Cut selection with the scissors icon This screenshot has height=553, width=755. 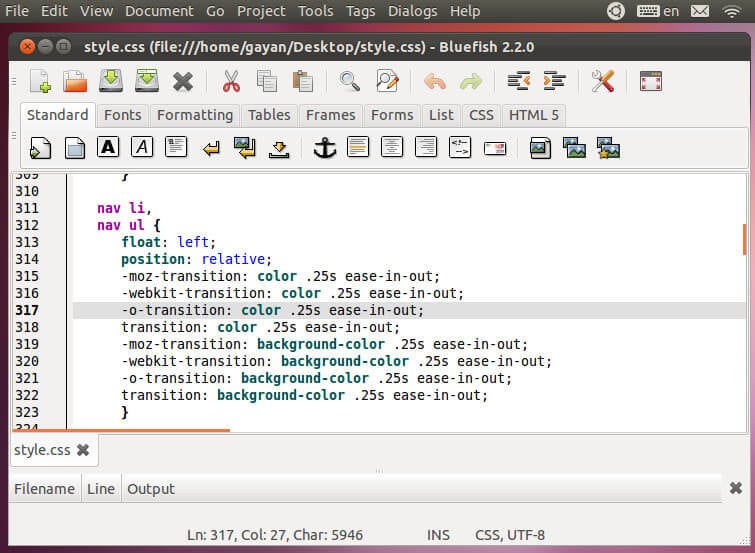click(231, 81)
